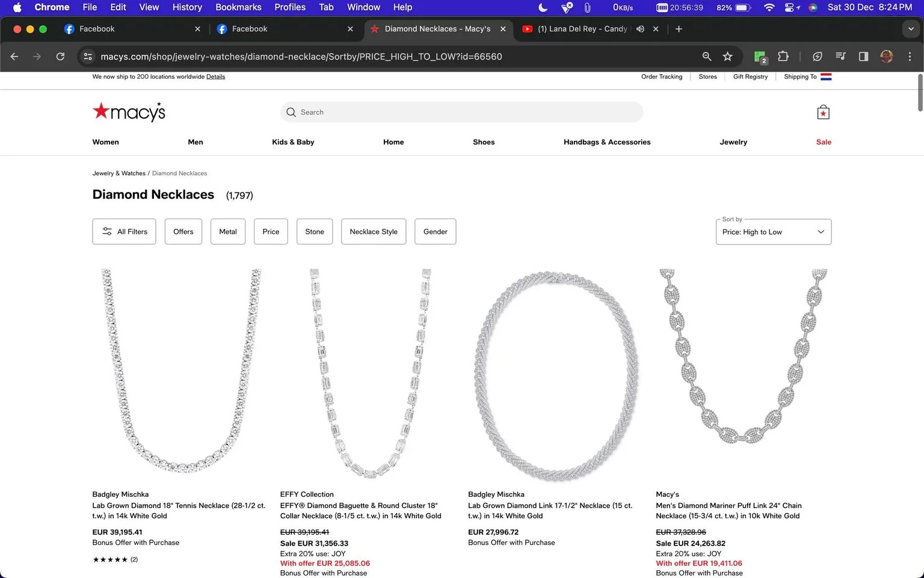
Task: Expand the tab search chevron
Action: (x=911, y=29)
